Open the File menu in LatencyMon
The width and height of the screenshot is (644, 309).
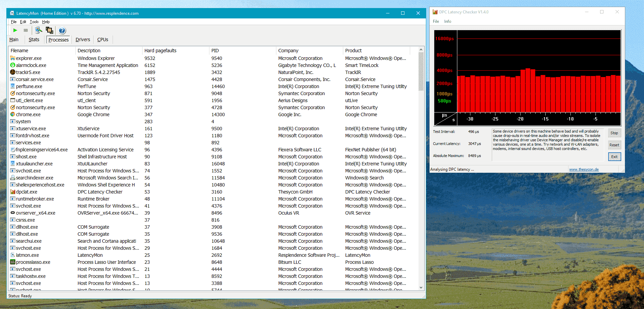pos(14,22)
